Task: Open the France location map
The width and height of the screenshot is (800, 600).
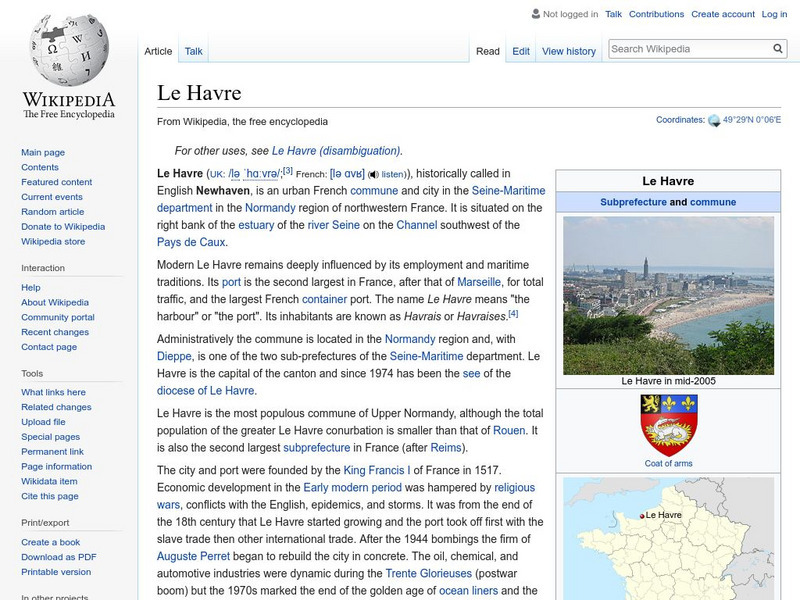Action: 668,538
